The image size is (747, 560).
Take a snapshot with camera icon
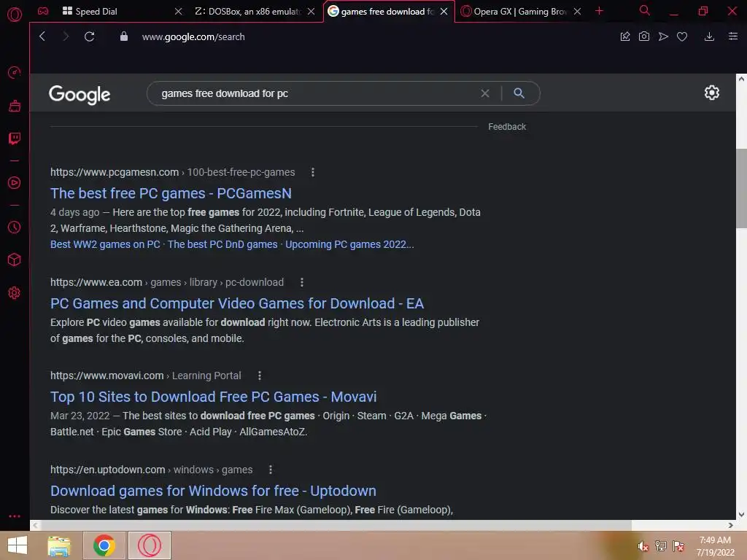(x=644, y=36)
